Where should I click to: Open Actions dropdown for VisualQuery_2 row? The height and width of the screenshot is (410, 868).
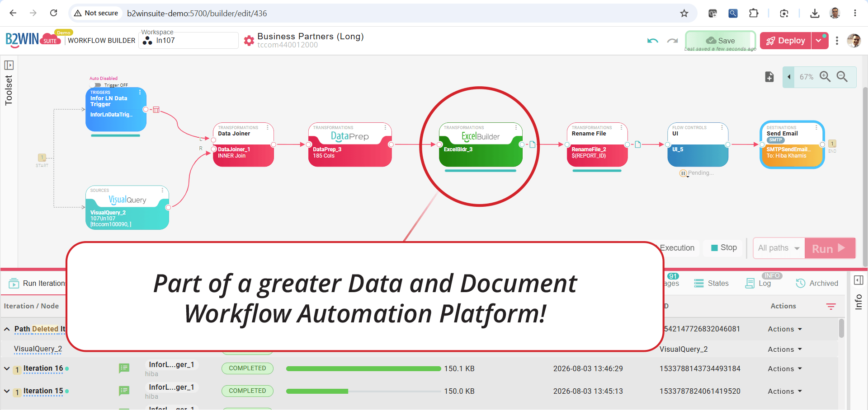pos(785,349)
